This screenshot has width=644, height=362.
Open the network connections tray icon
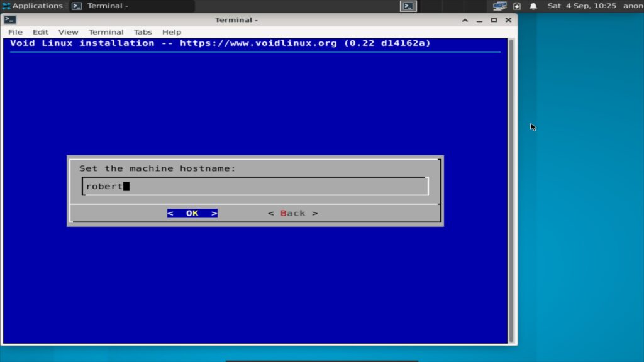[499, 6]
